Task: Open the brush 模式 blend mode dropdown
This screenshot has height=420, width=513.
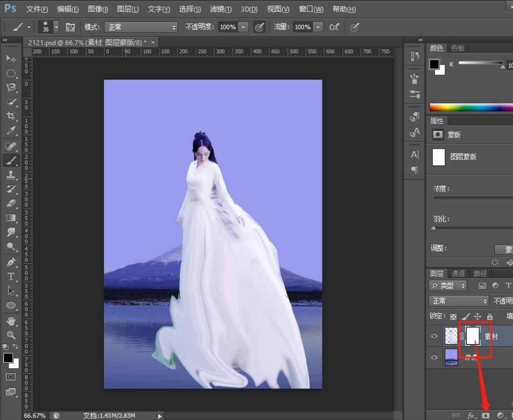Action: [141, 27]
